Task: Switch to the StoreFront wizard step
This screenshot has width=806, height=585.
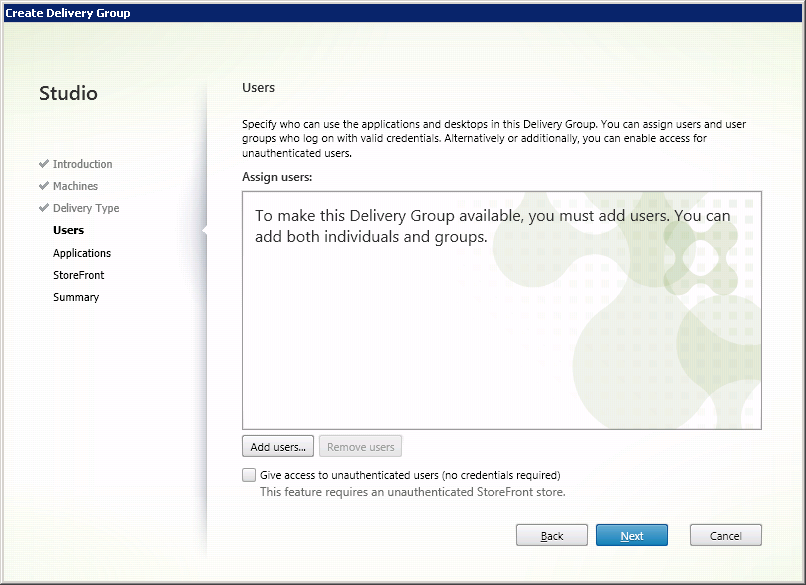Action: [x=78, y=275]
